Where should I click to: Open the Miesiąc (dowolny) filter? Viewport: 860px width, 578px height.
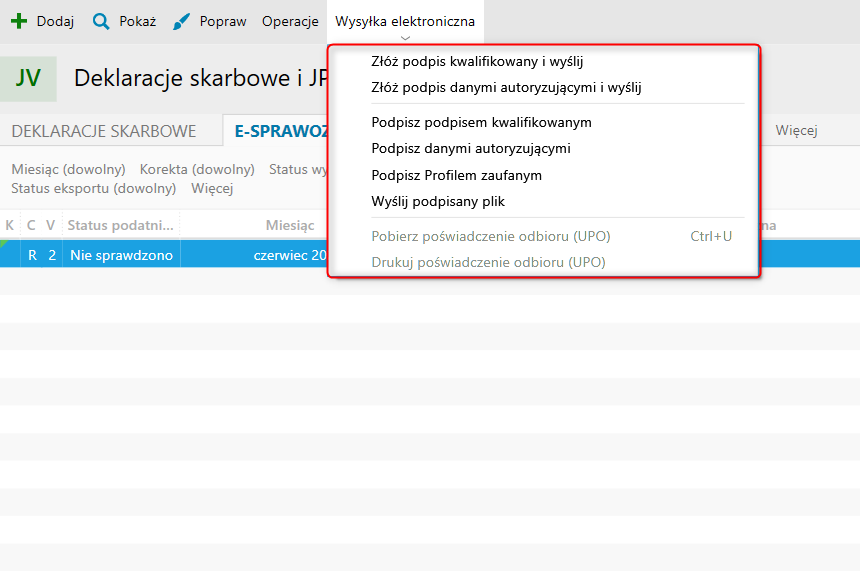click(x=68, y=169)
